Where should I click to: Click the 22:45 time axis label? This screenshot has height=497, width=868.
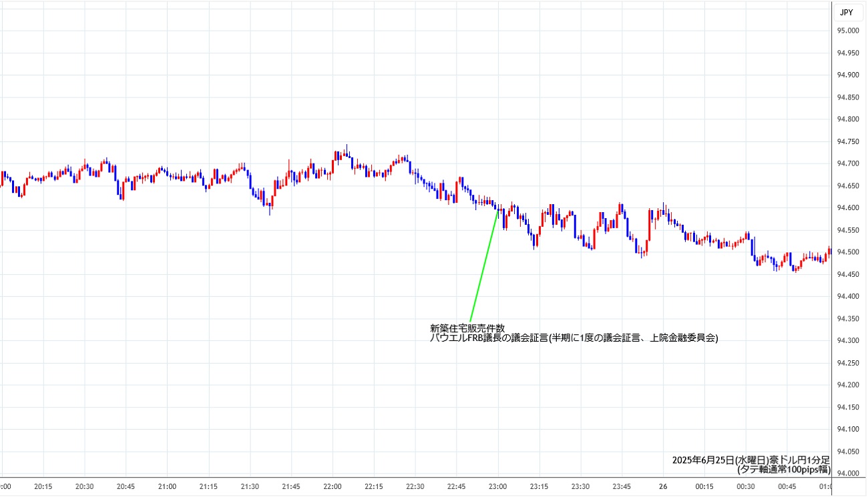(457, 486)
